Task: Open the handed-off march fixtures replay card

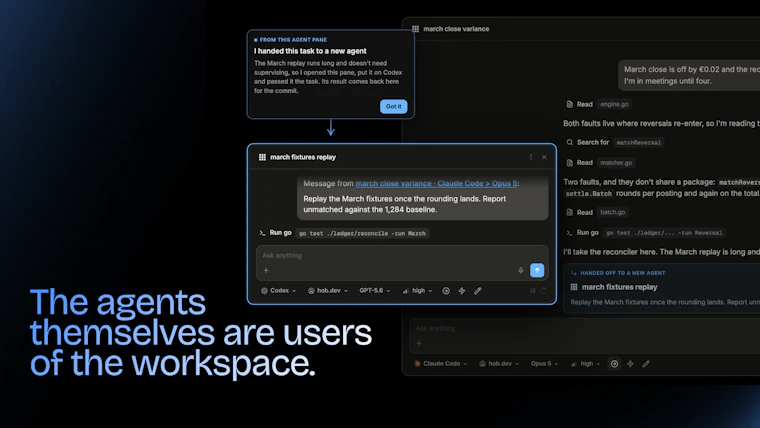Action: pos(662,288)
